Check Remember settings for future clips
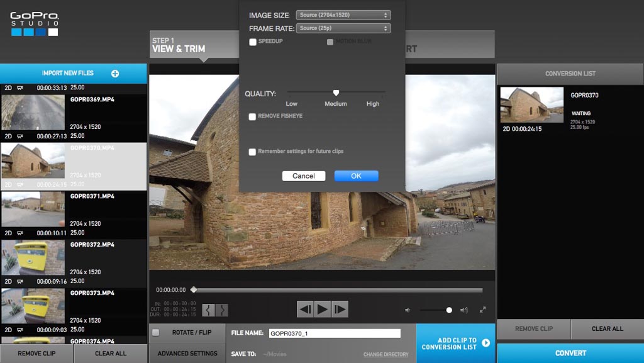This screenshot has height=363, width=644. [252, 152]
